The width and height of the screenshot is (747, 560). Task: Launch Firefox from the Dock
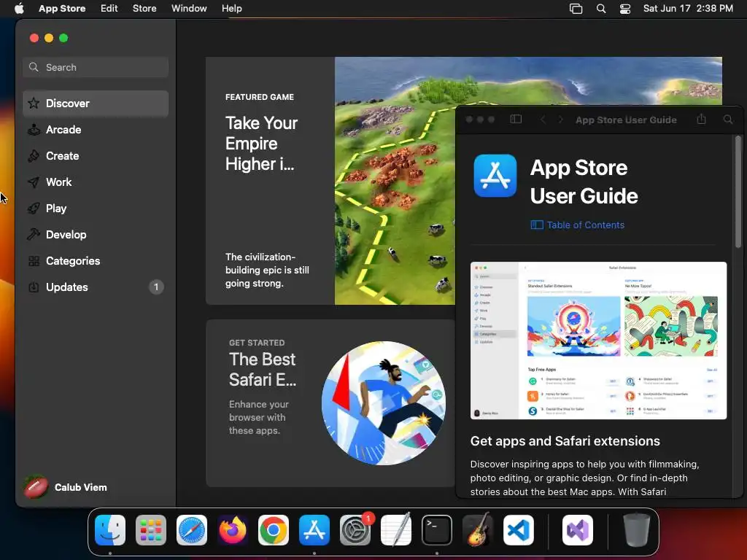pyautogui.click(x=233, y=530)
